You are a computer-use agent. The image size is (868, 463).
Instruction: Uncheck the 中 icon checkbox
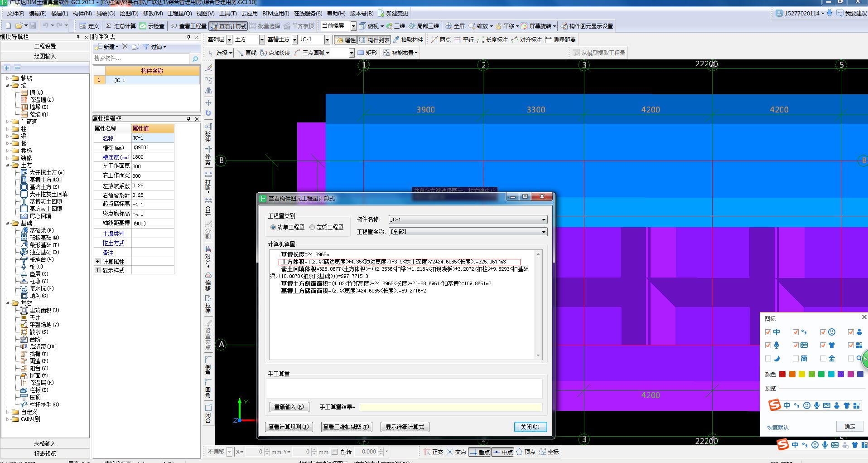(768, 332)
